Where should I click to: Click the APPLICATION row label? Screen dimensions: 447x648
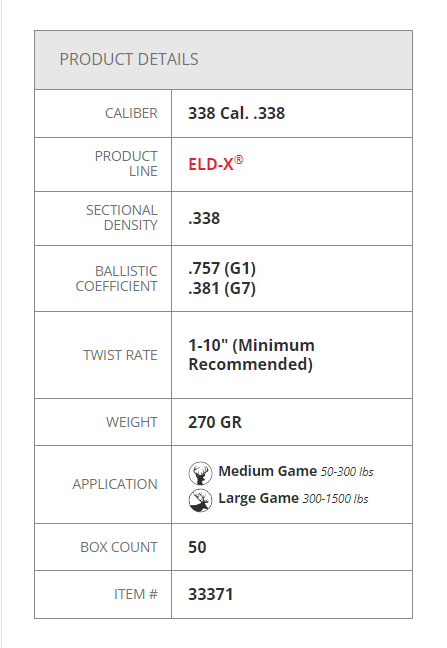tap(115, 484)
